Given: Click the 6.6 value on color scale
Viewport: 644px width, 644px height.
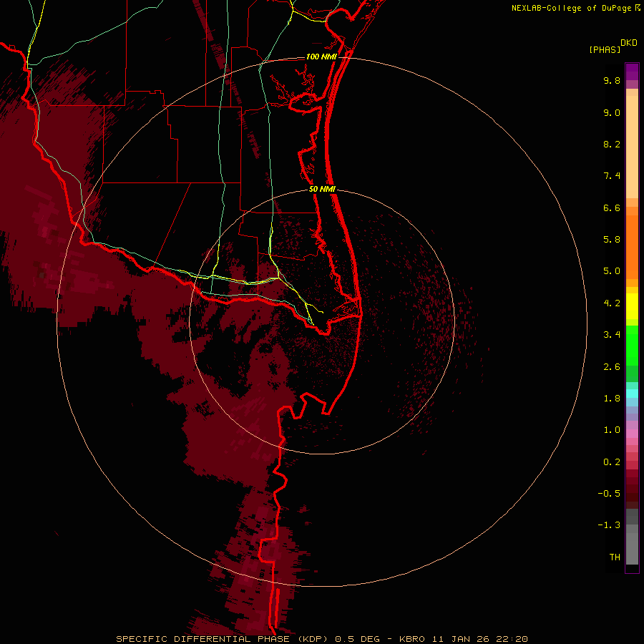Looking at the screenshot, I should (x=612, y=208).
